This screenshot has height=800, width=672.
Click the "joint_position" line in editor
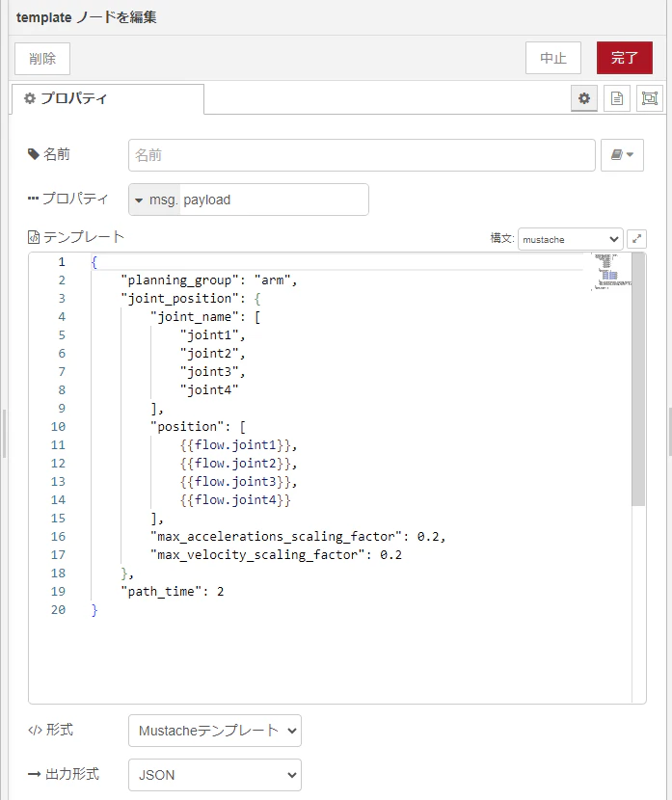click(191, 299)
